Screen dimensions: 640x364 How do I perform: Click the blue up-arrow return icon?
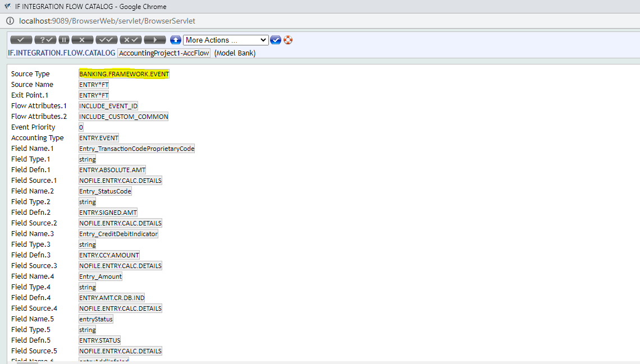pyautogui.click(x=176, y=40)
